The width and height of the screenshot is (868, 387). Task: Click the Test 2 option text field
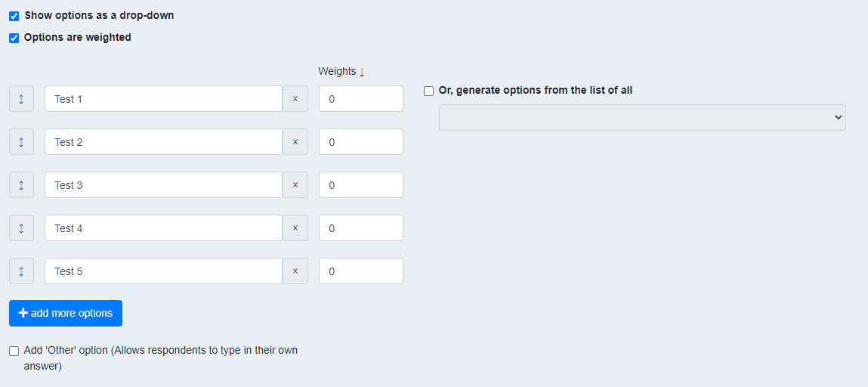[163, 142]
